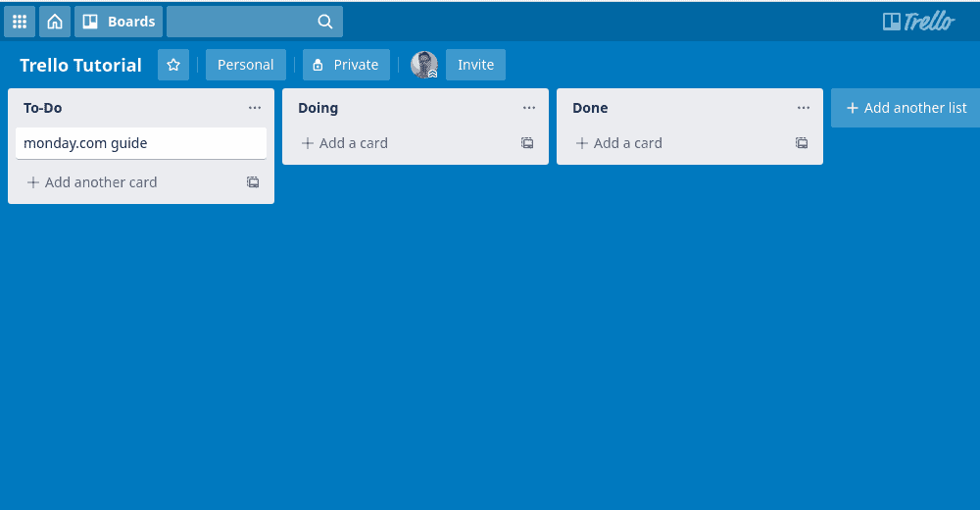This screenshot has width=980, height=510.
Task: Create card from template in Doing list
Action: pyautogui.click(x=527, y=143)
